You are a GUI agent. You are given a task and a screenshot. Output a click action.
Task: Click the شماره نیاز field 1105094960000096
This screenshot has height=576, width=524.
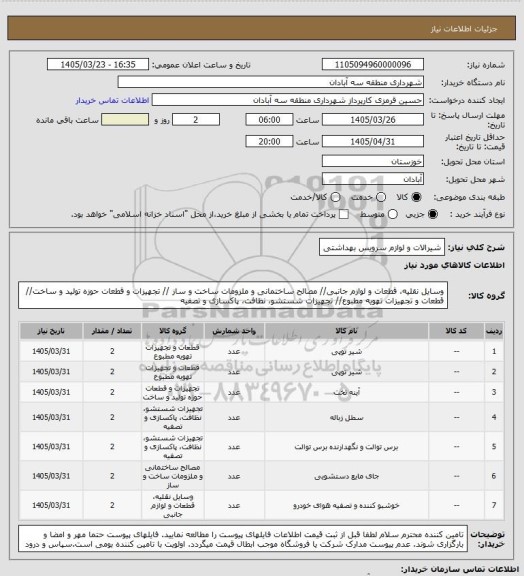[x=373, y=64]
